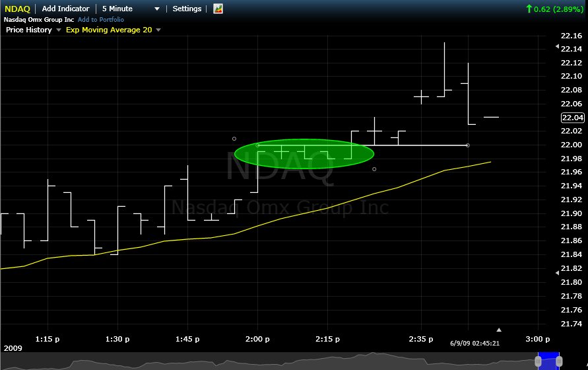The width and height of the screenshot is (588, 370).
Task: Click the 1:30 p time label
Action: coord(117,339)
